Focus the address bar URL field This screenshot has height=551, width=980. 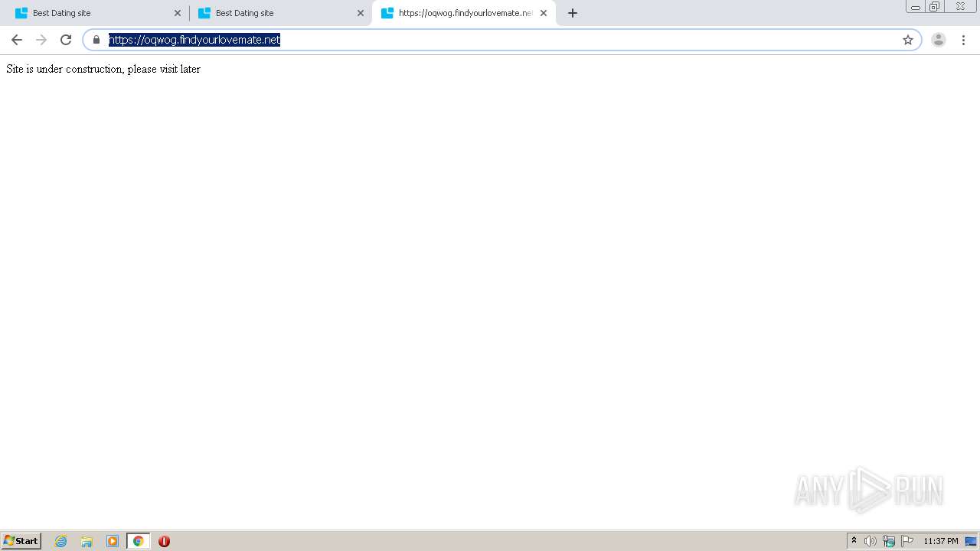501,40
